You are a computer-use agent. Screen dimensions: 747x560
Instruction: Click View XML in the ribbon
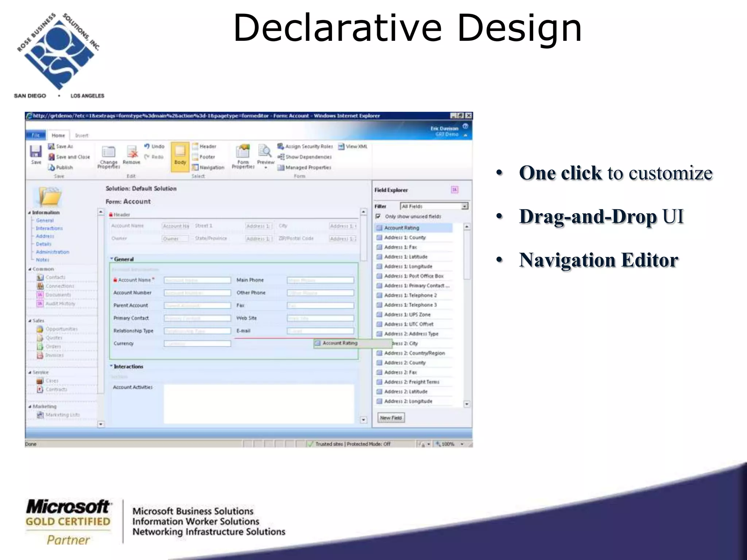click(x=341, y=147)
